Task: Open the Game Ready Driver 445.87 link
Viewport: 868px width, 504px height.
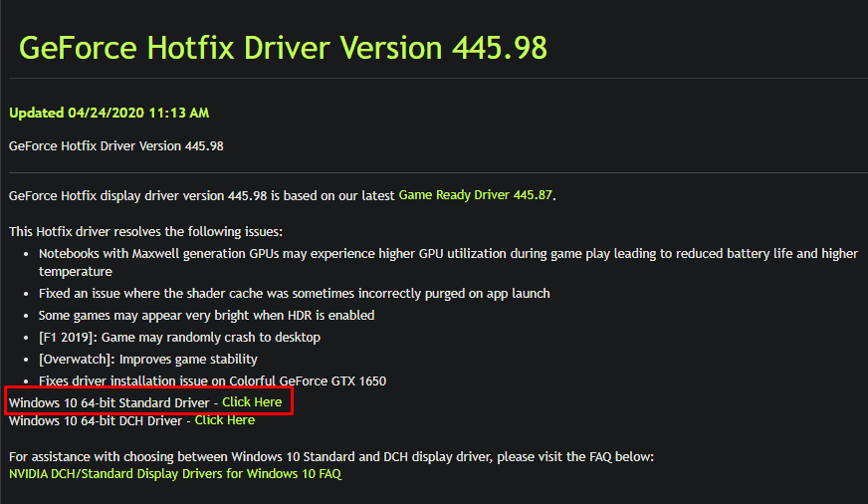Action: 476,195
